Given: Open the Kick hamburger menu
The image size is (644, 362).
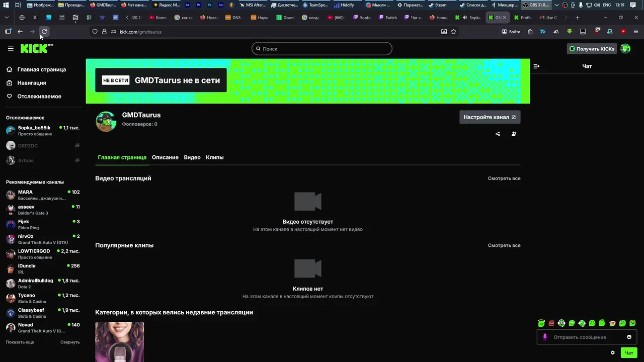Looking at the screenshot, I should click(11, 49).
